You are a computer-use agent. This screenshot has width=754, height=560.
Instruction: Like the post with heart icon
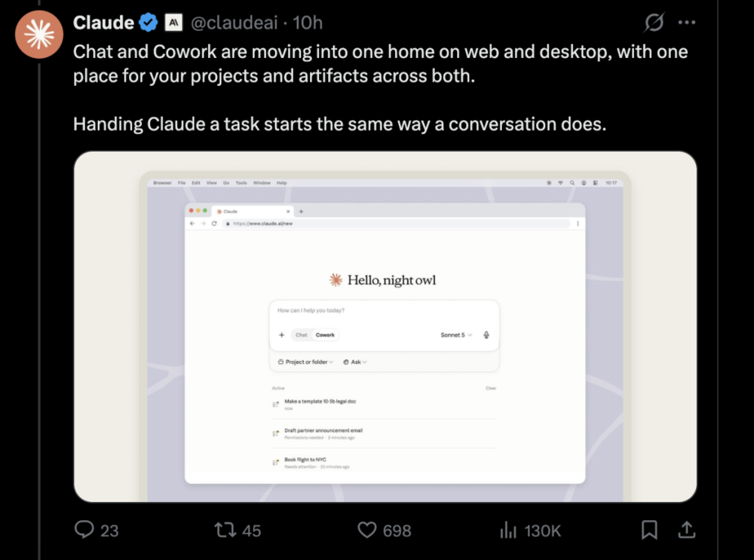(x=367, y=530)
